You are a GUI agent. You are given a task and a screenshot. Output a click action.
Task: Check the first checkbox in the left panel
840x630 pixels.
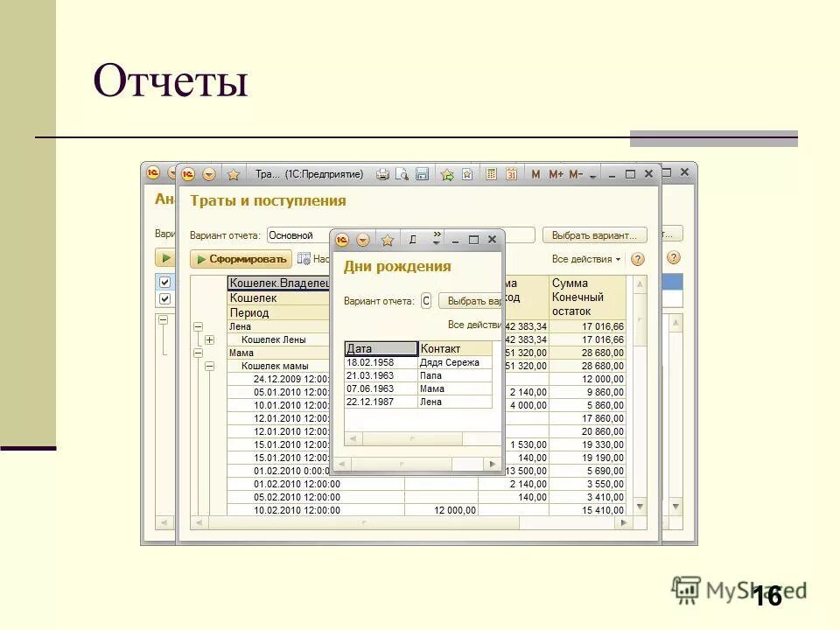164,282
